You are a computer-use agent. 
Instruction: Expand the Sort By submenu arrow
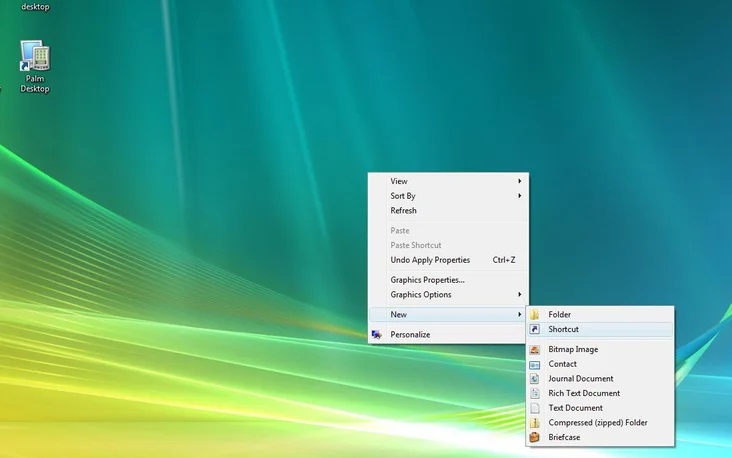[519, 196]
